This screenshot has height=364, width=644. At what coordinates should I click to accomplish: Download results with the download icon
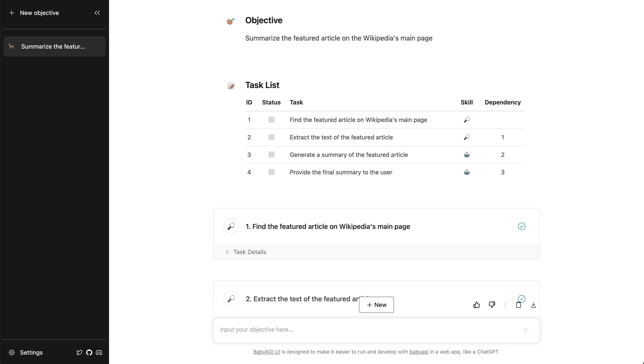533,305
